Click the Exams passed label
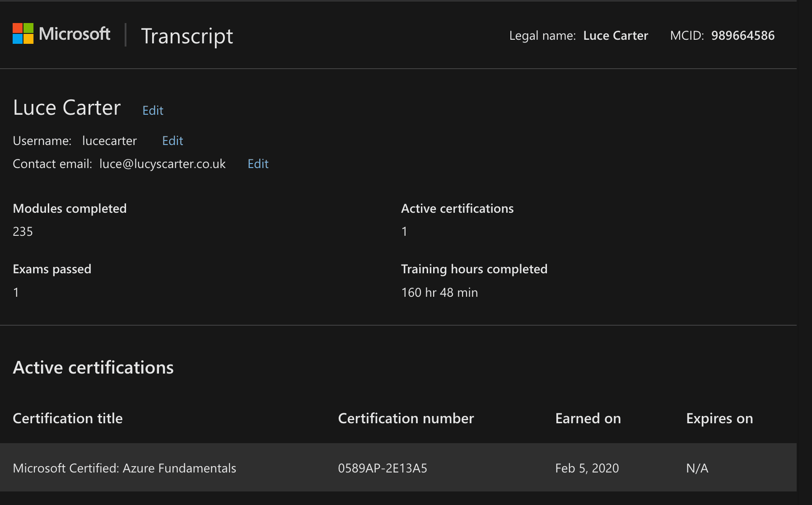812x505 pixels. click(52, 269)
